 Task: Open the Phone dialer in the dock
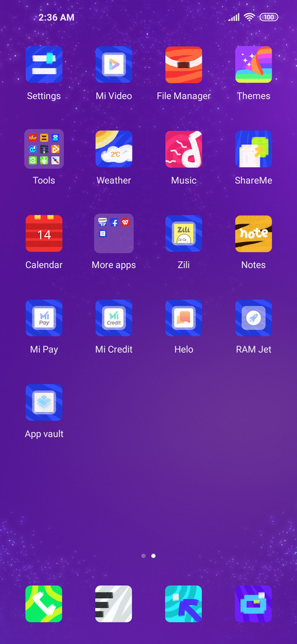point(44,604)
